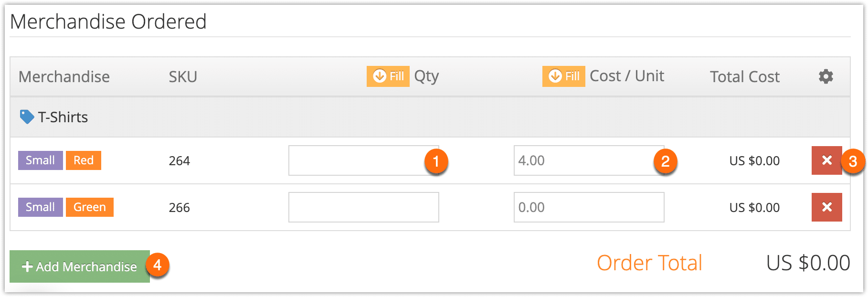Select the purple Small tag in Green row
This screenshot has width=868, height=297.
[x=41, y=207]
